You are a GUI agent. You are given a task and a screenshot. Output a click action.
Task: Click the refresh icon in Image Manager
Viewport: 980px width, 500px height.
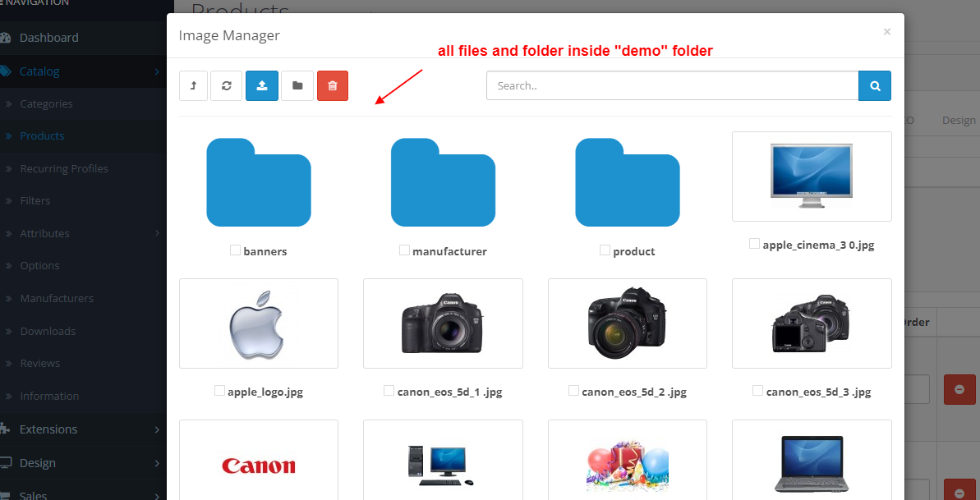coord(226,85)
